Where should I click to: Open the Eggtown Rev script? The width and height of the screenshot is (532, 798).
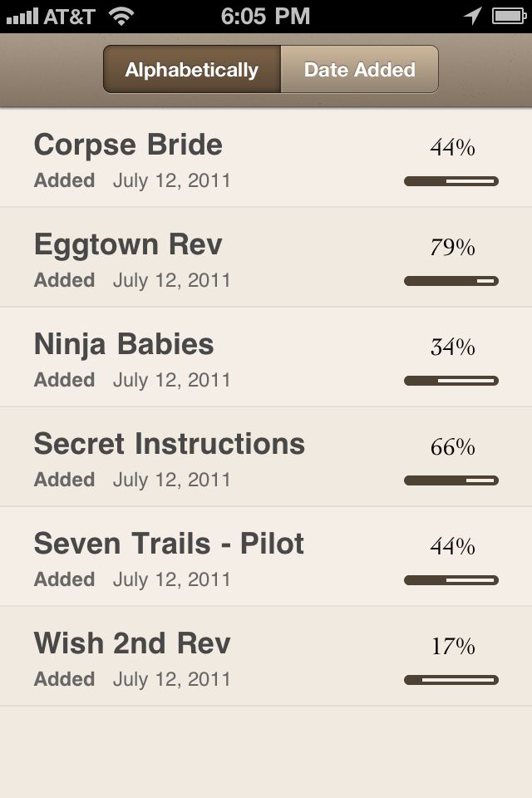(266, 257)
